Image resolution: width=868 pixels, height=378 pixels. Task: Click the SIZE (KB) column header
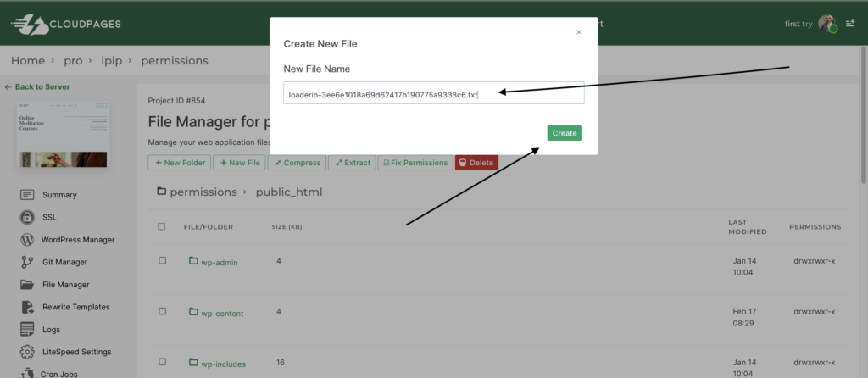coord(287,227)
